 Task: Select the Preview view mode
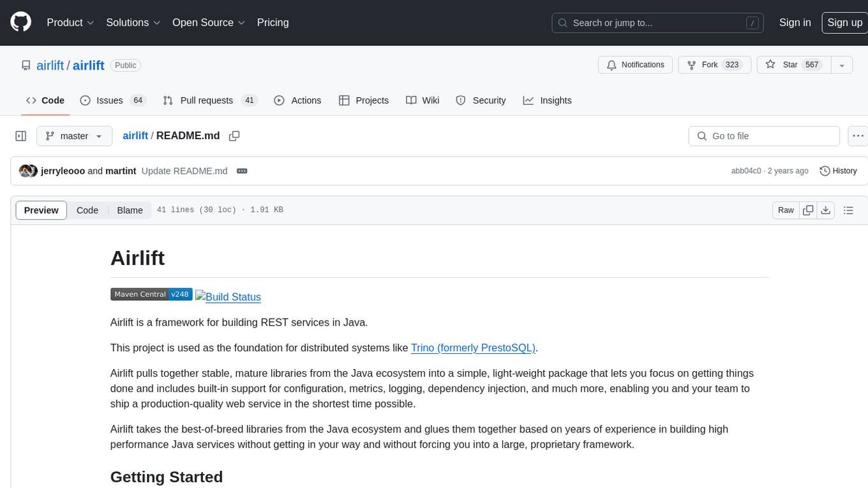click(x=41, y=210)
